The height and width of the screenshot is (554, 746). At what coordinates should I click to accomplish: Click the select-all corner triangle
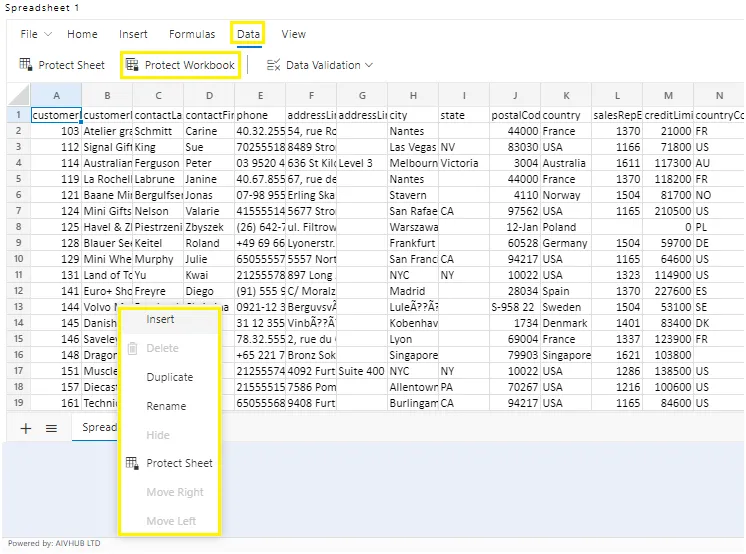[x=19, y=95]
